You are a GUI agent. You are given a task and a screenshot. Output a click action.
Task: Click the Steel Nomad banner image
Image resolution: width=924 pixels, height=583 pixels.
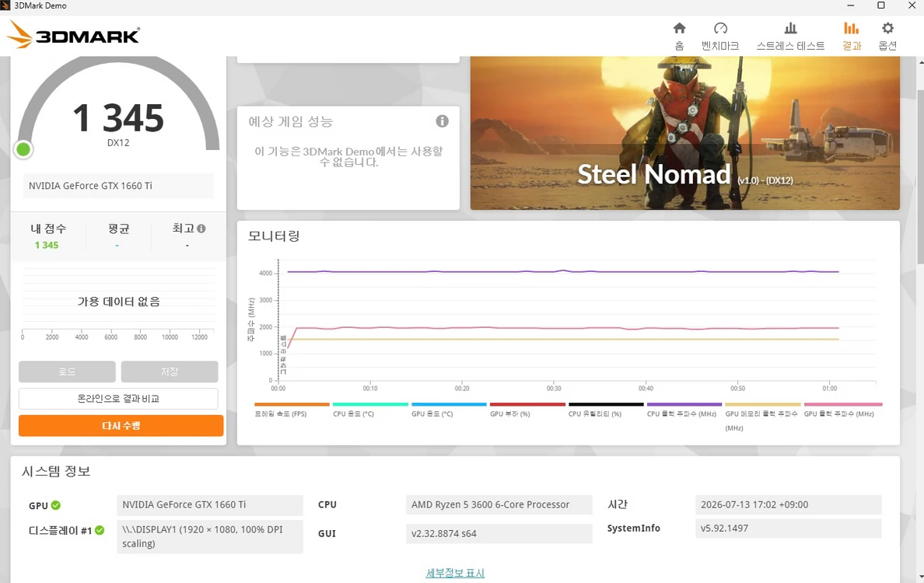tap(684, 133)
